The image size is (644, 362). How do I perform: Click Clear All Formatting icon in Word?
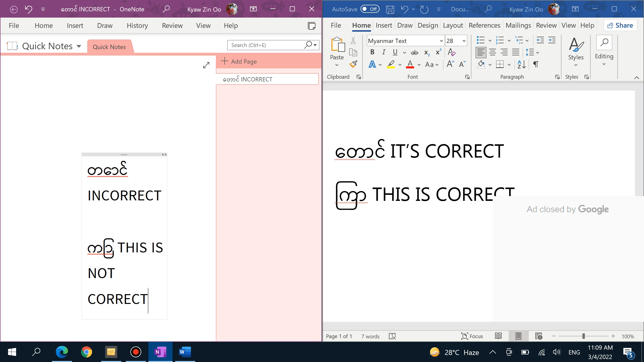point(452,52)
